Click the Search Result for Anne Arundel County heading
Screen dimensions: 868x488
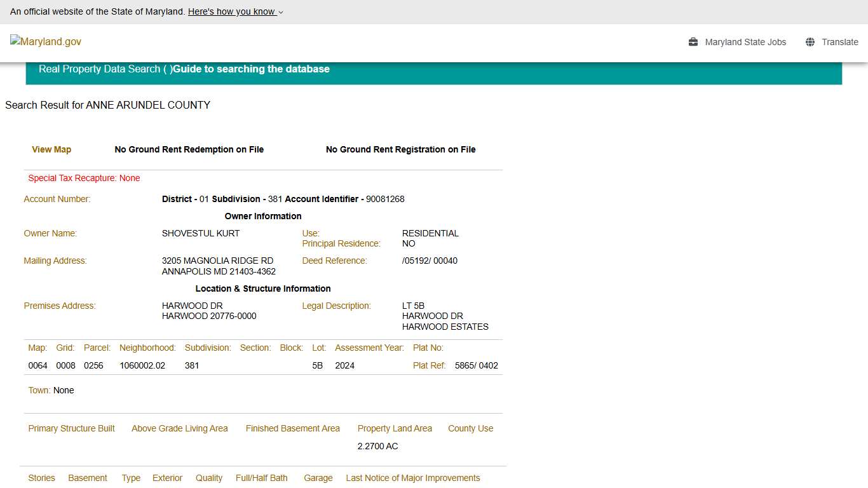[x=107, y=105]
